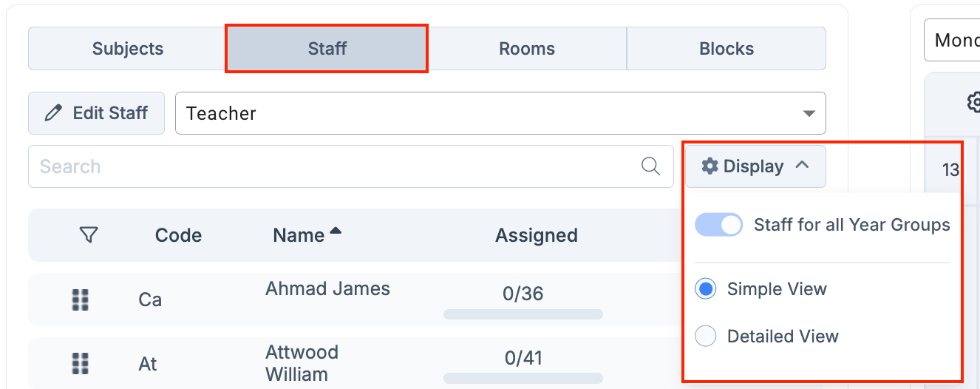Click the pencil icon on Edit Staff
The width and height of the screenshot is (980, 389).
click(x=53, y=113)
